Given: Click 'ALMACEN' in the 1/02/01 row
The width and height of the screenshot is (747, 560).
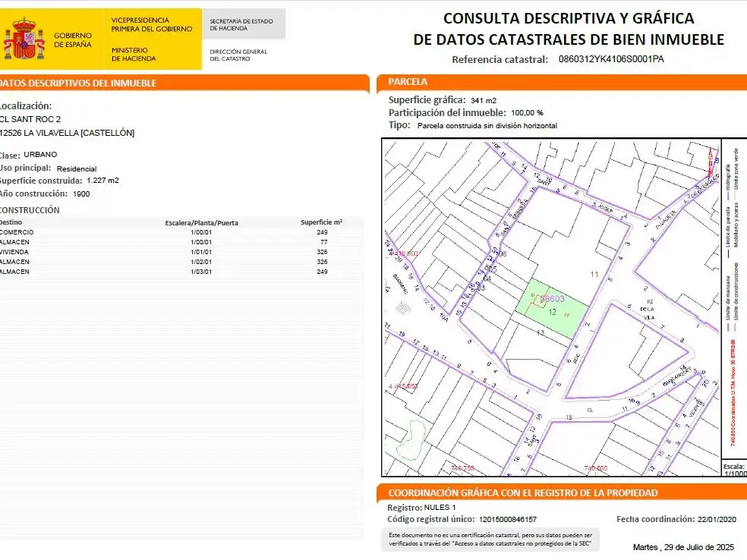Looking at the screenshot, I should [14, 262].
